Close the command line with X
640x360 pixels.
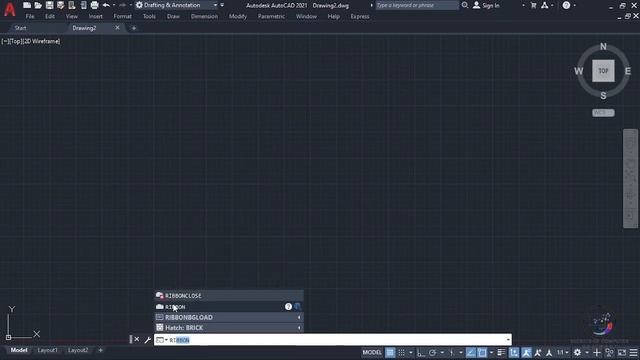[x=137, y=340]
